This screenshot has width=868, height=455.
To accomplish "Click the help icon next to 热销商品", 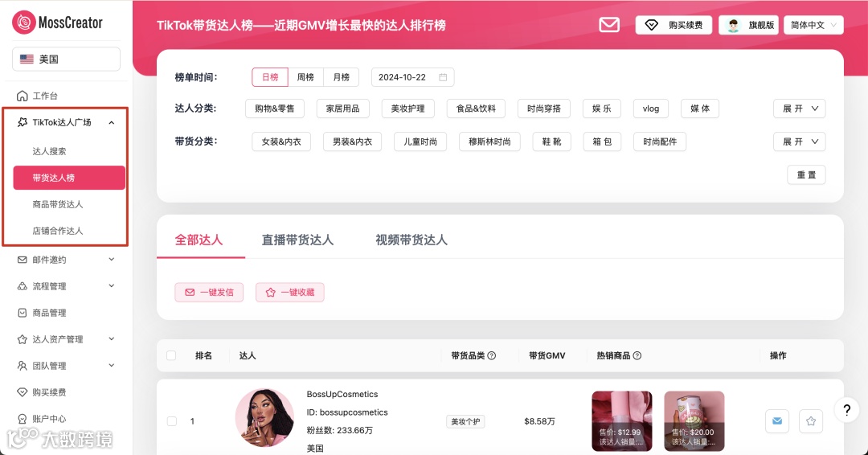I will tap(637, 356).
